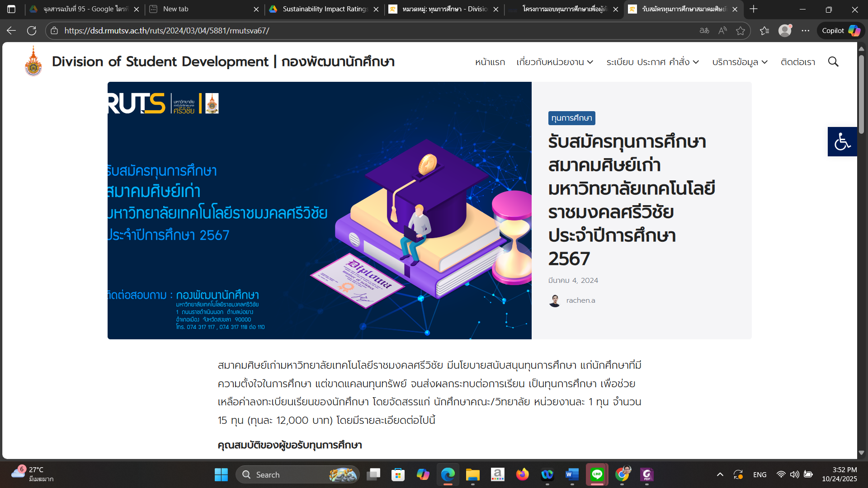This screenshot has width=868, height=488.
Task: Expand the บริการข้อมูล dropdown menu
Action: pos(740,62)
